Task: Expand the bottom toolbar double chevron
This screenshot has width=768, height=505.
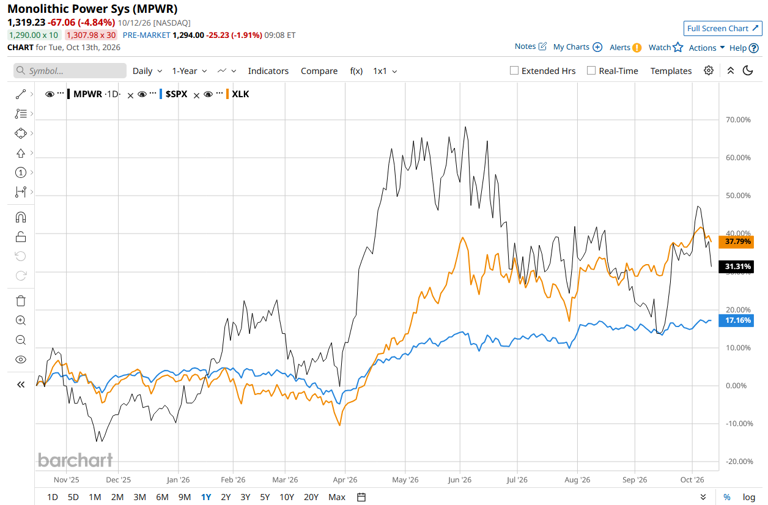Action: coord(703,497)
